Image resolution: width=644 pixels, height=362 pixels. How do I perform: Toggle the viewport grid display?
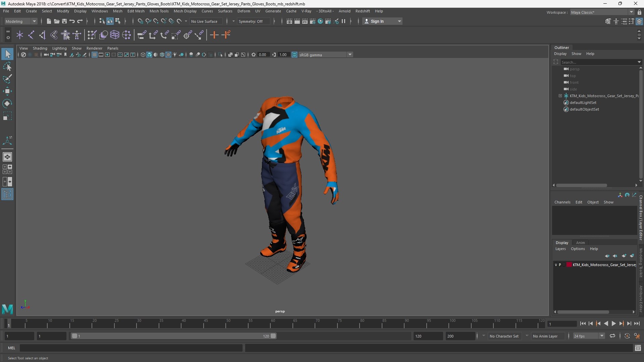95,55
